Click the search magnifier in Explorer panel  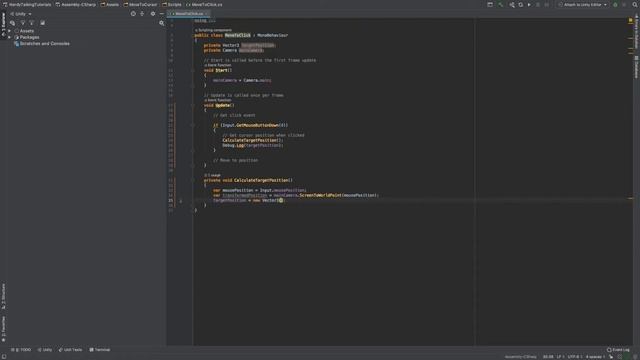pos(162,23)
